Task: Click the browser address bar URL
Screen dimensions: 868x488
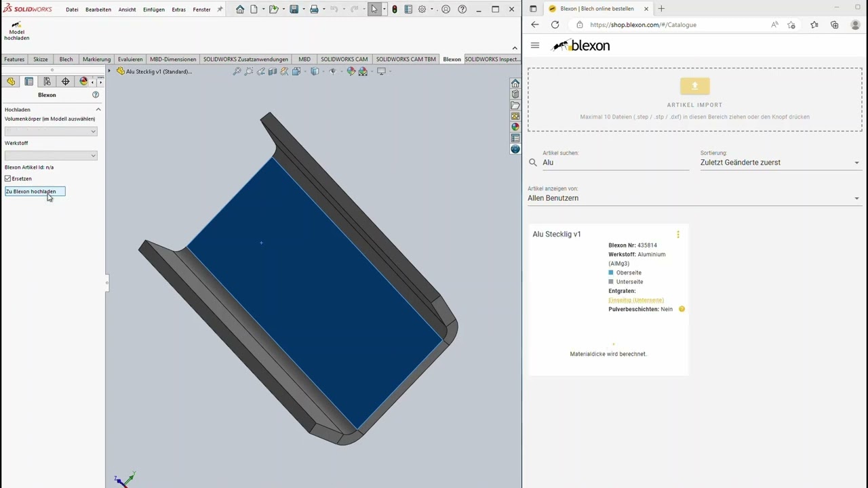Action: [643, 25]
